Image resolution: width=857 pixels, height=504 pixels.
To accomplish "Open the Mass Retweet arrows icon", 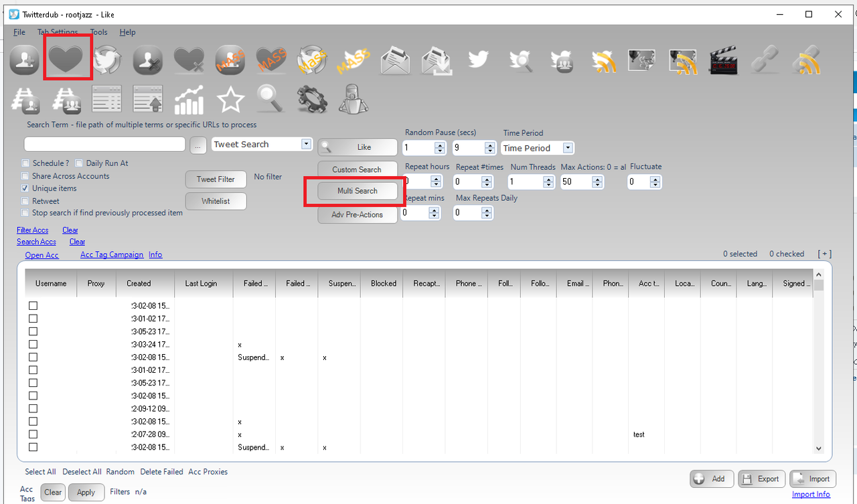I will 312,61.
